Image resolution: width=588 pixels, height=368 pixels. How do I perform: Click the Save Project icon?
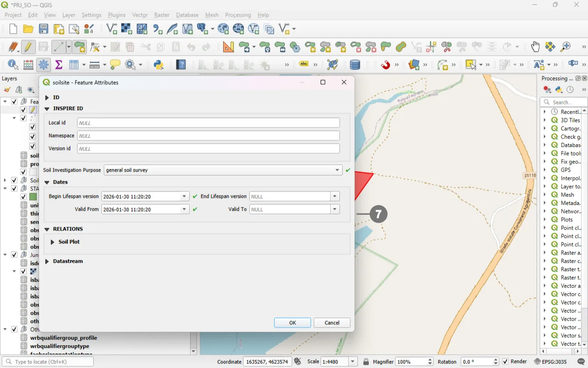[44, 29]
